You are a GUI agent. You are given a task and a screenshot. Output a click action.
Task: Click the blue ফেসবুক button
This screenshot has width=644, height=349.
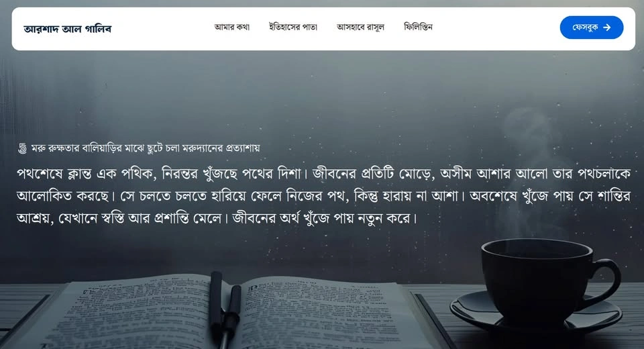pos(592,28)
